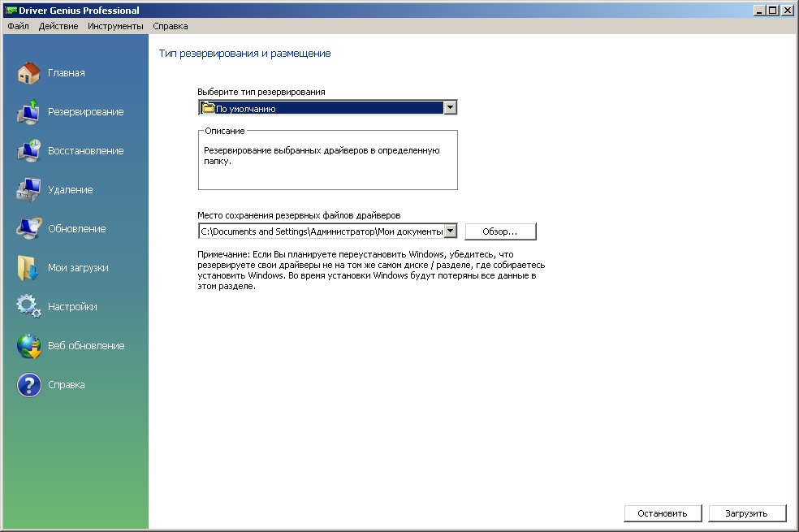799x532 pixels.
Task: Click the Настройки gears icon
Action: click(28, 307)
